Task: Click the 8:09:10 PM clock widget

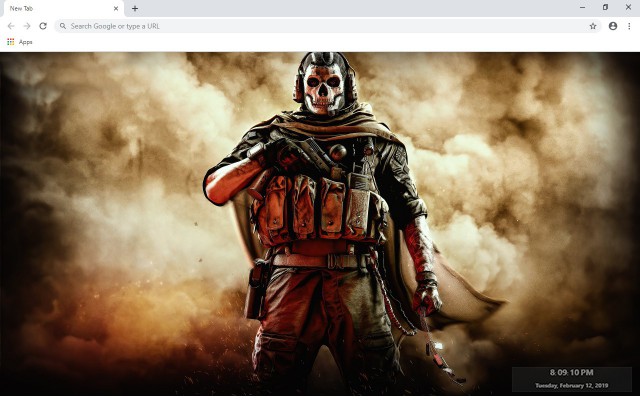Action: tap(571, 372)
